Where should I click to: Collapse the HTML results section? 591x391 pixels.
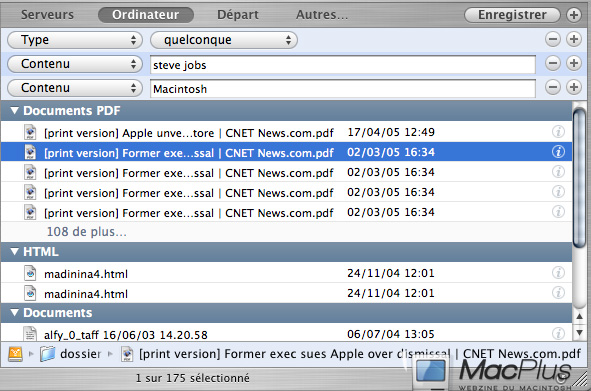pos(15,251)
